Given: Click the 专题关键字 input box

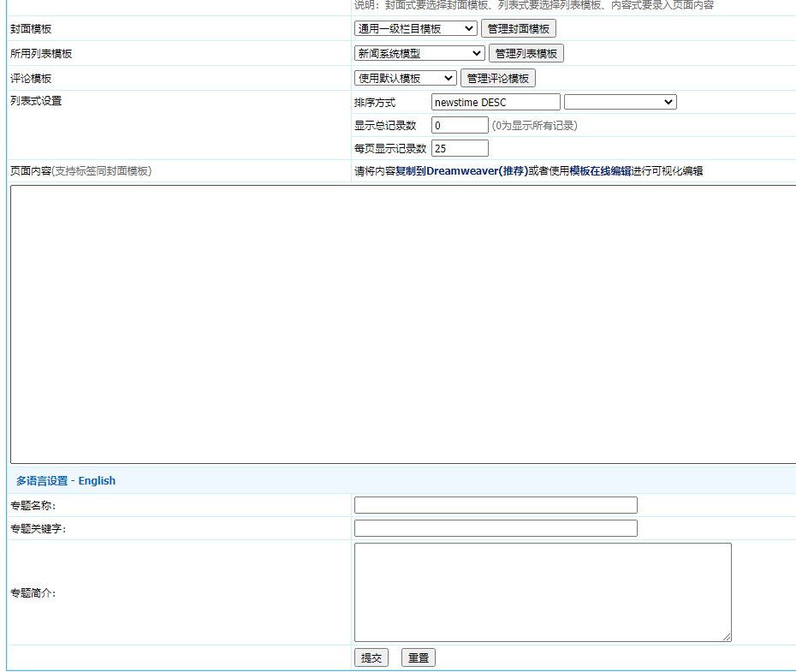Looking at the screenshot, I should click(495, 527).
